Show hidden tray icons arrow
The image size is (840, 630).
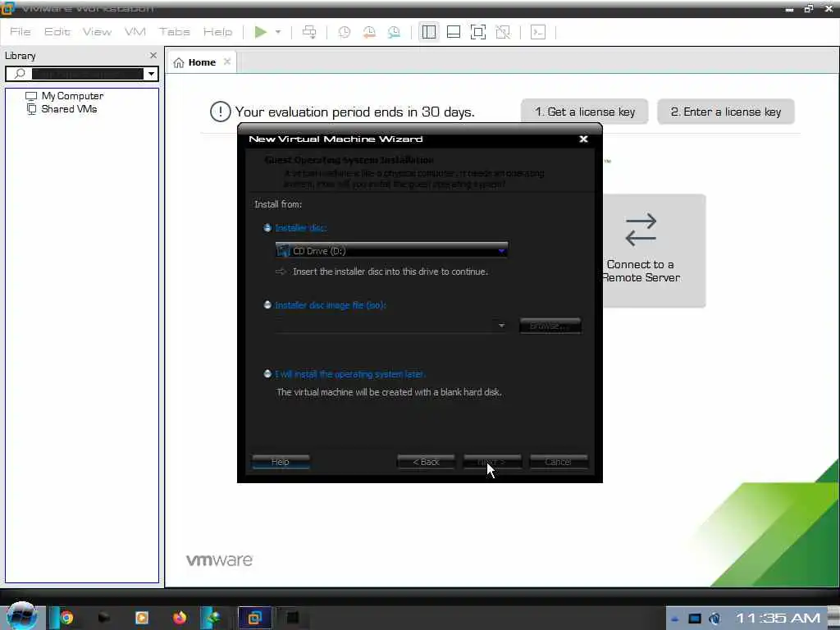(x=675, y=619)
